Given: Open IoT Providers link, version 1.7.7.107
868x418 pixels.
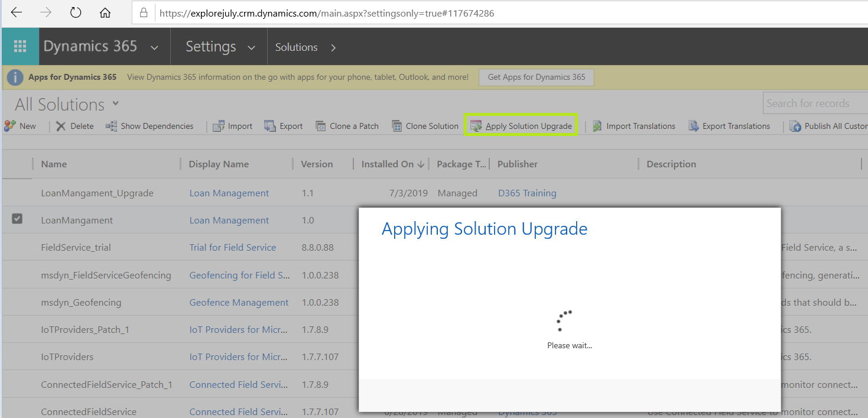Looking at the screenshot, I should point(239,357).
